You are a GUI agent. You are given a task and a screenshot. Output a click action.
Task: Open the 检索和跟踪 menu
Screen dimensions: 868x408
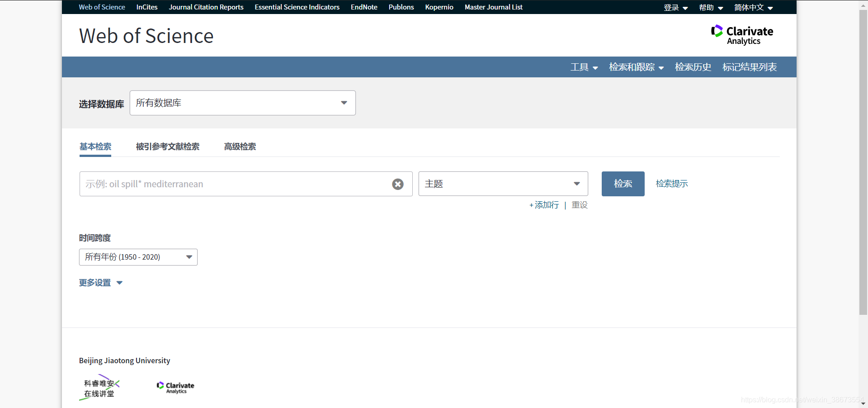(637, 67)
